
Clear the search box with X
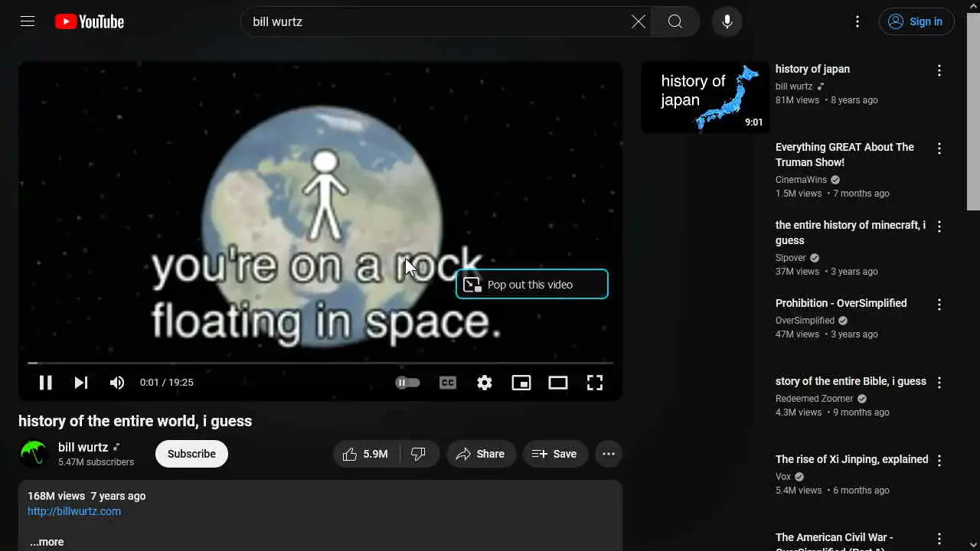point(638,21)
